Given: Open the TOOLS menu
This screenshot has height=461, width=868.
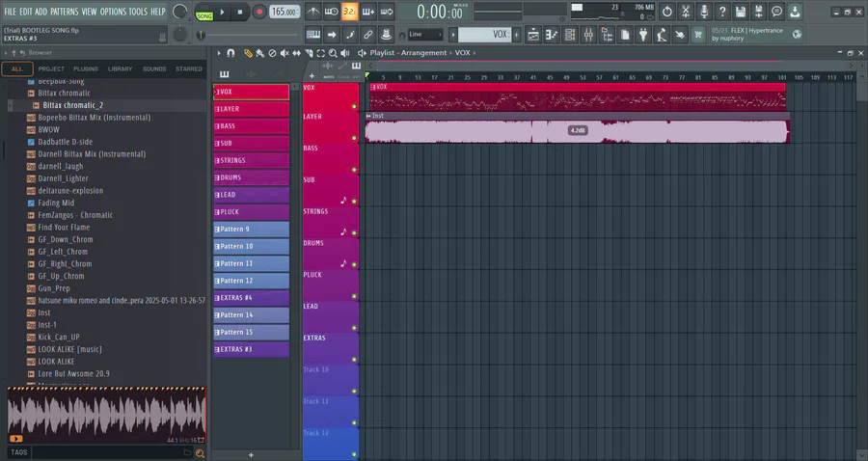Looking at the screenshot, I should pos(138,12).
